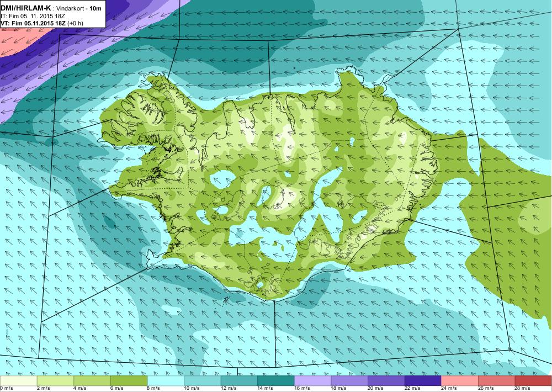
Task: Select the '16 m/s' legend label
Action: click(302, 389)
